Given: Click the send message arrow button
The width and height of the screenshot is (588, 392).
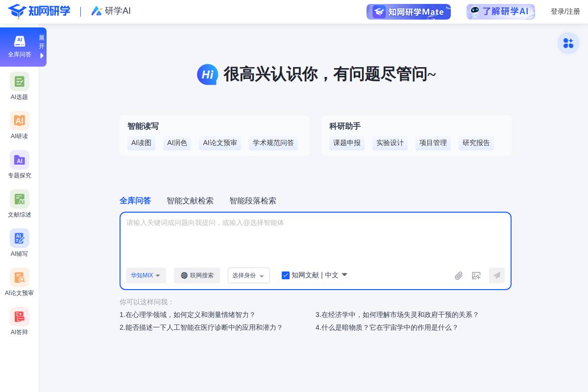Looking at the screenshot, I should coord(497,275).
